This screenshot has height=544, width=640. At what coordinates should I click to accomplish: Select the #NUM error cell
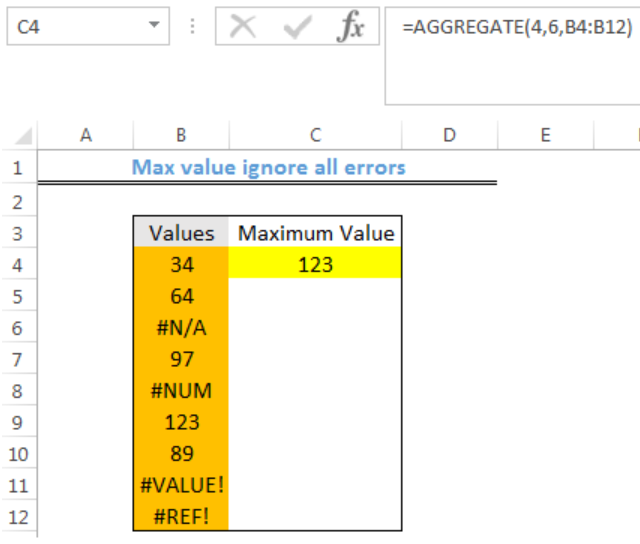pos(181,390)
